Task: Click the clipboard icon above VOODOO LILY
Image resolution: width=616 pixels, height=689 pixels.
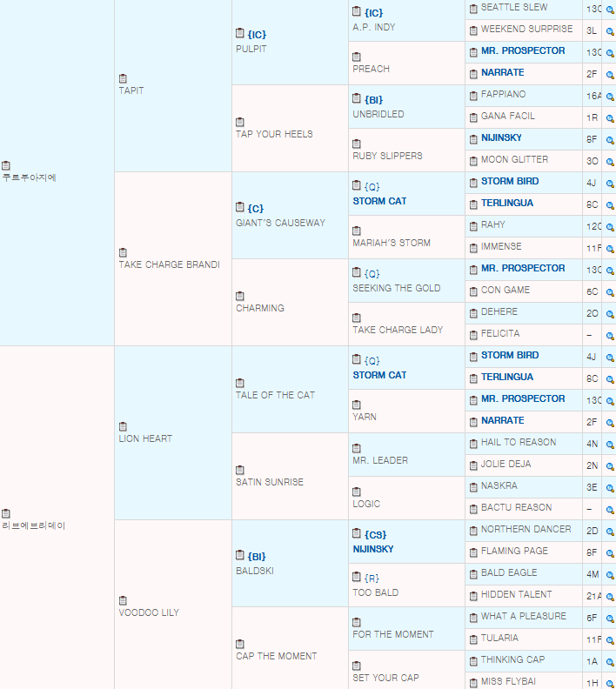Action: coord(123,600)
